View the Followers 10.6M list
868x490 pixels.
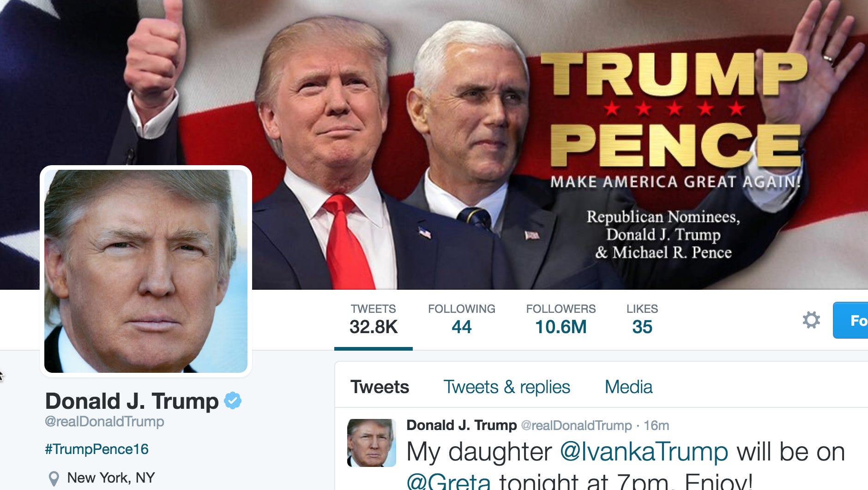[x=561, y=319]
